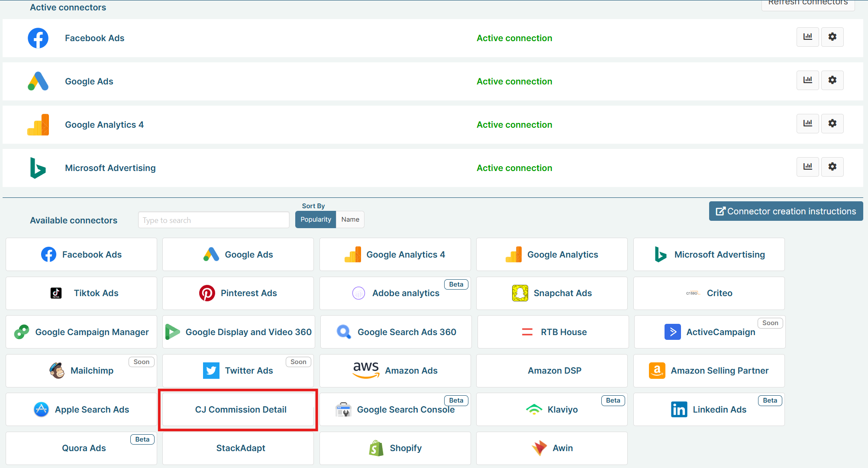Click the Tiktok Ads logo icon

pos(56,293)
